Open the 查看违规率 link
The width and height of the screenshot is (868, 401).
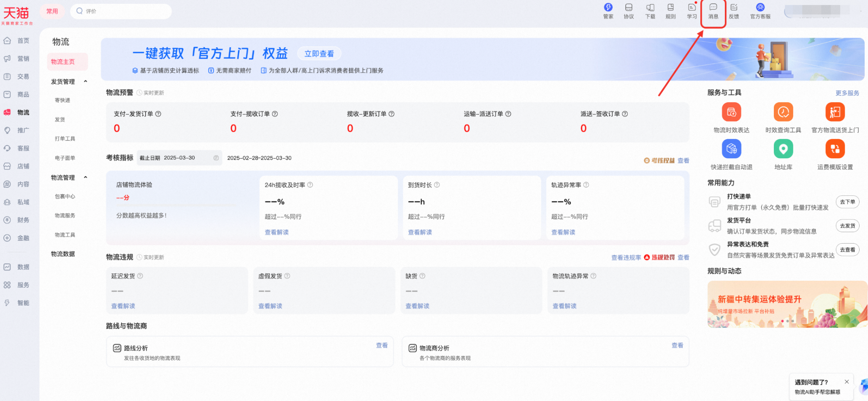point(626,257)
